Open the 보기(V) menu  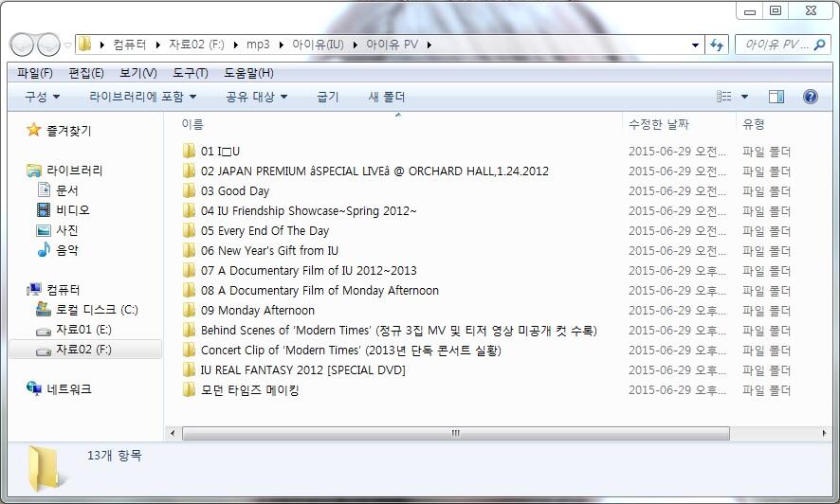(138, 73)
